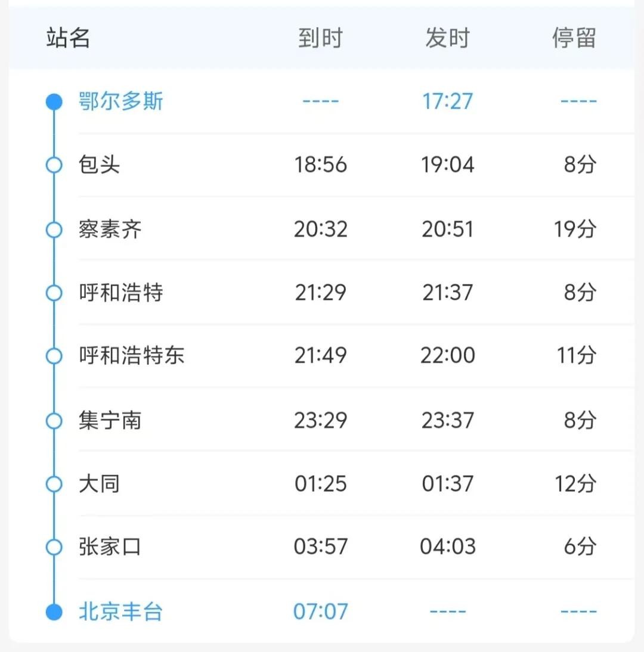Select the 鄂尔多斯 station name
This screenshot has width=644, height=652.
[x=120, y=101]
